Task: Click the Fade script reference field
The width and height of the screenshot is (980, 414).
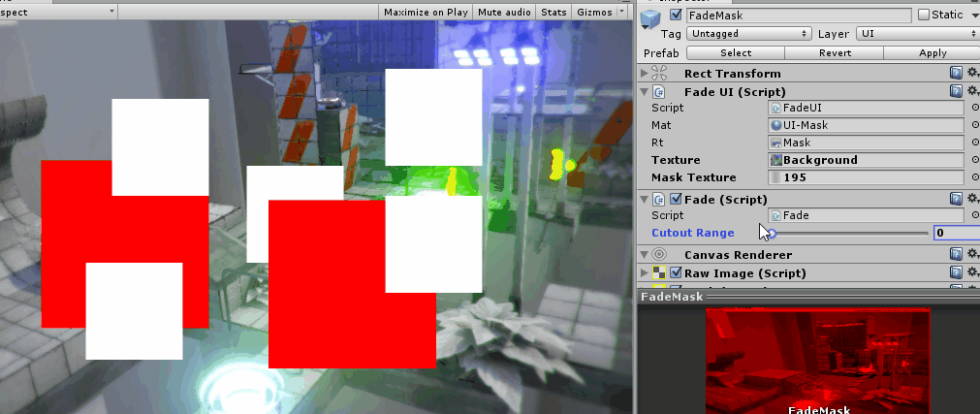Action: click(x=866, y=215)
